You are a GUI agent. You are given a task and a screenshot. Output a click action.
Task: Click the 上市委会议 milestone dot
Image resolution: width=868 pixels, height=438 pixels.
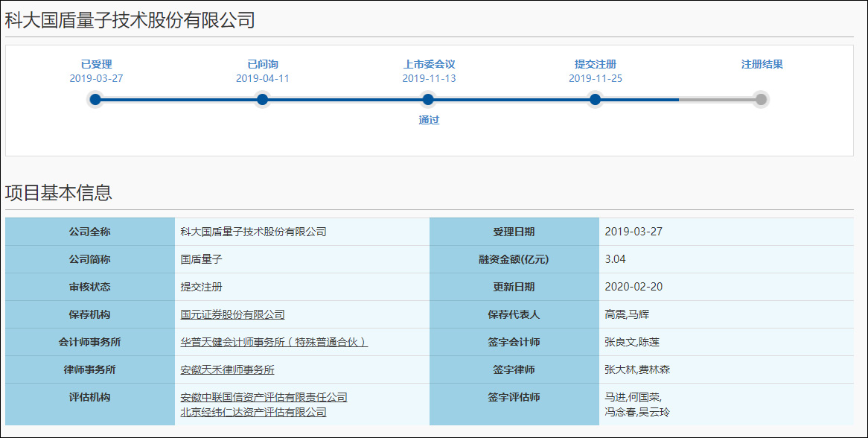(428, 100)
